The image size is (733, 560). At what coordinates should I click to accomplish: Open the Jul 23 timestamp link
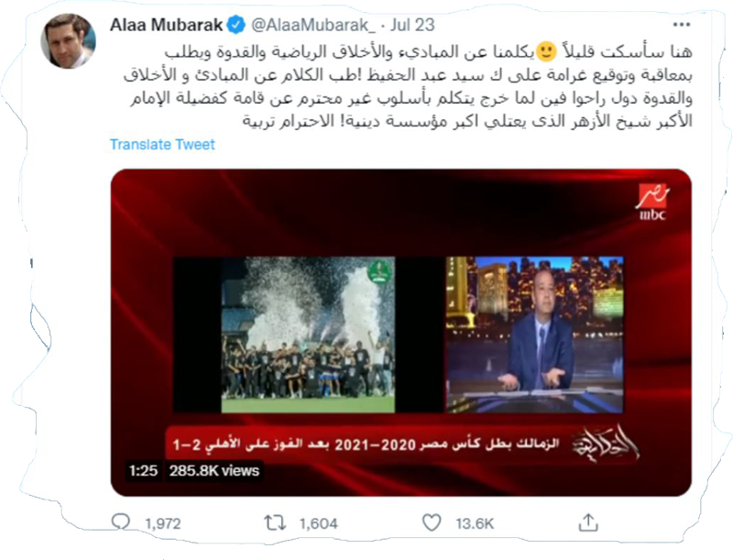coord(411,25)
